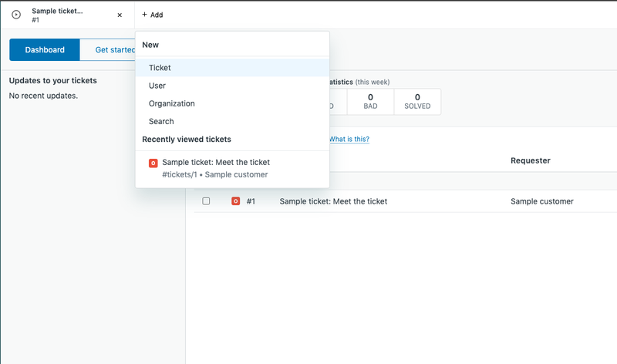Close the Sample ticket #1 tab
This screenshot has width=617, height=364.
point(120,15)
